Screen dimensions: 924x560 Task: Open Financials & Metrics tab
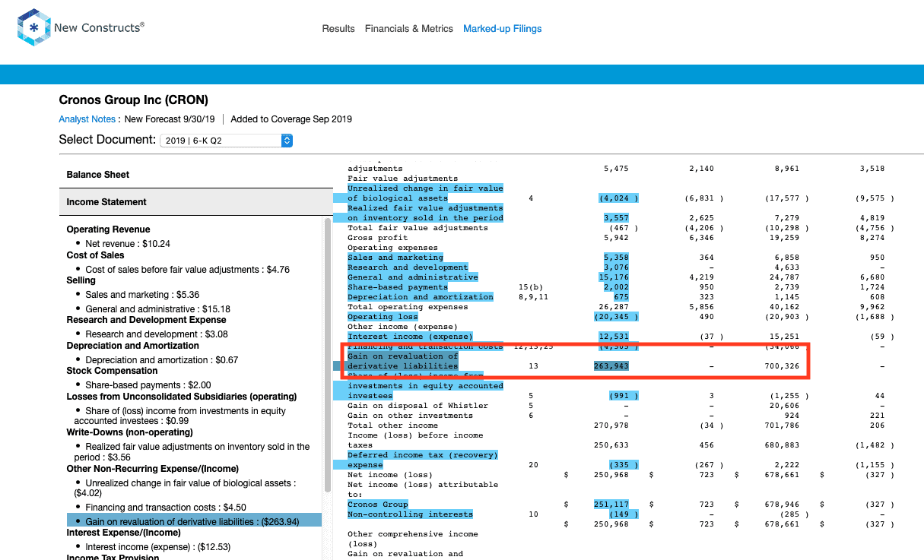(409, 29)
